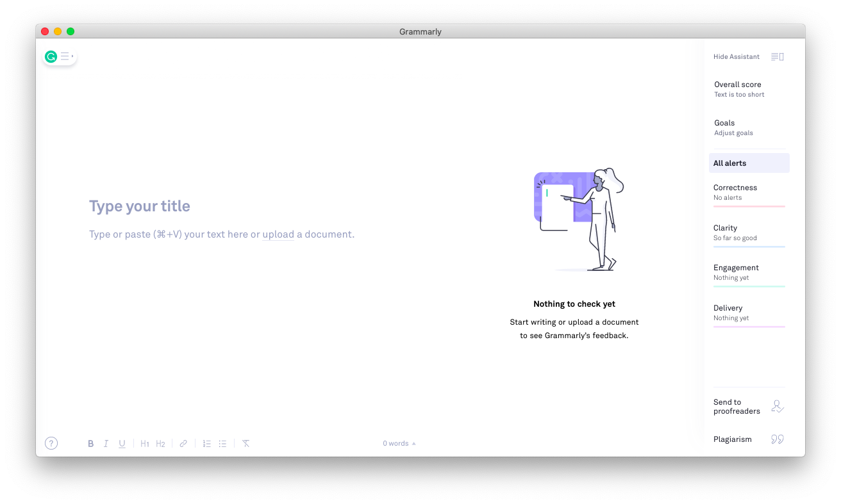Viewport: 841px width, 504px height.
Task: Click the proofreader person icon
Action: (x=778, y=407)
